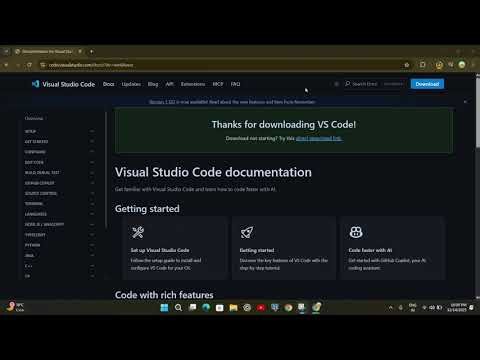Click the direct download link
The height and width of the screenshot is (360, 480).
(x=319, y=138)
